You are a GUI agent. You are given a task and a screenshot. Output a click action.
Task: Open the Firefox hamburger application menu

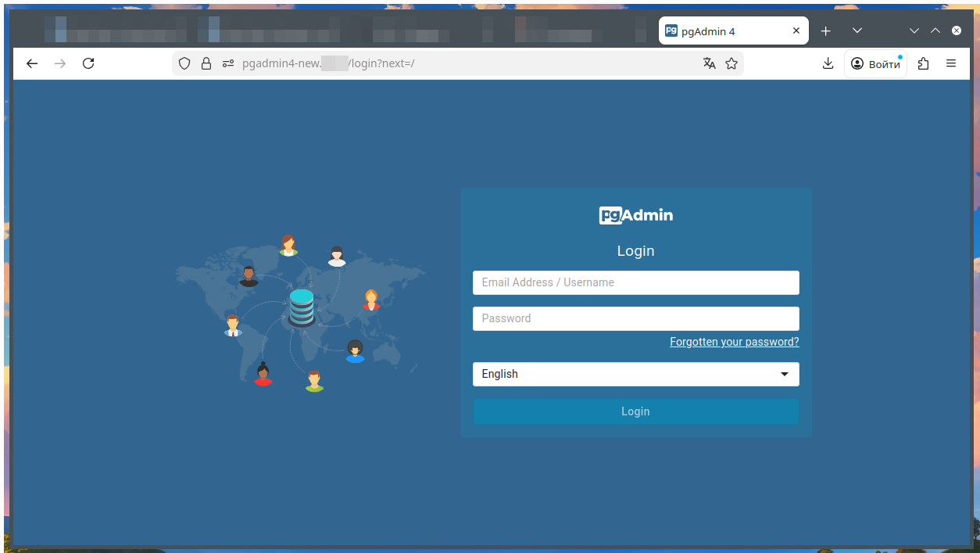click(951, 63)
